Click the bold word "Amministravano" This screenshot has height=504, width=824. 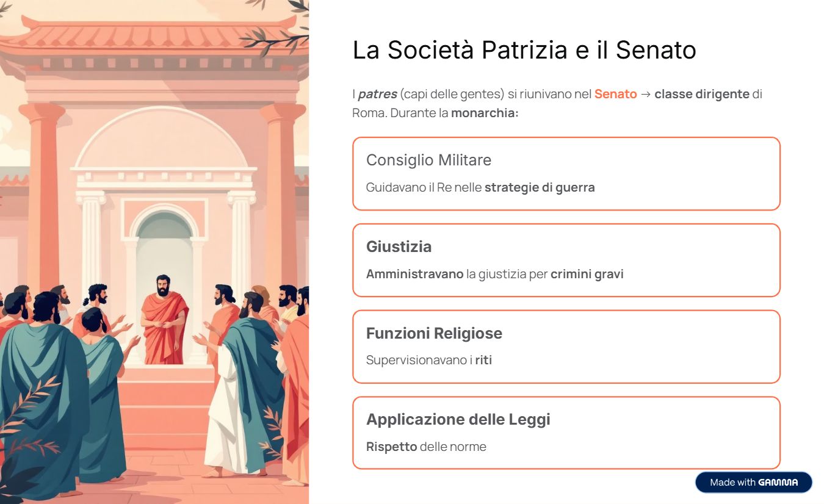pyautogui.click(x=414, y=274)
